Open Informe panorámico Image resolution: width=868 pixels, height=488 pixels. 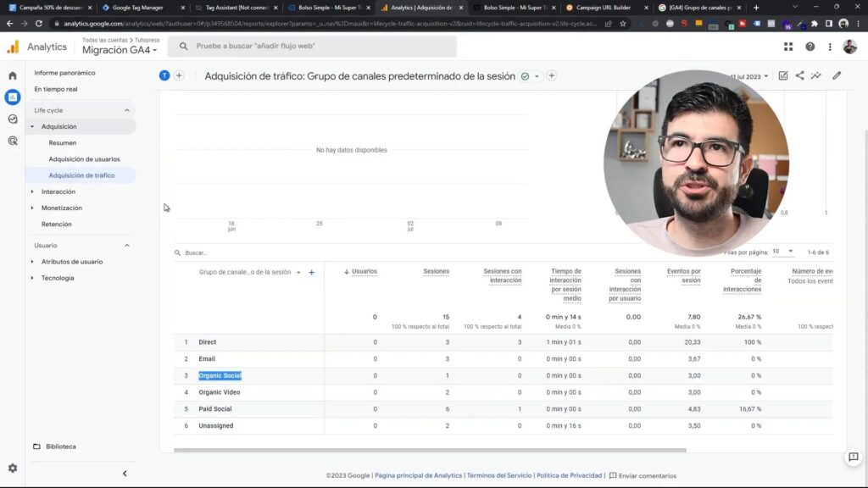coord(64,73)
